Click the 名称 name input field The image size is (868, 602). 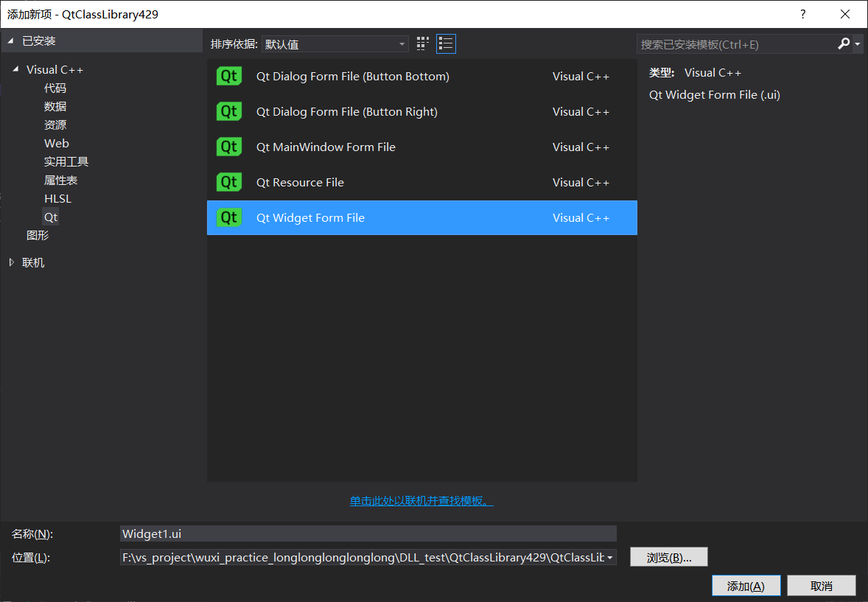(368, 534)
